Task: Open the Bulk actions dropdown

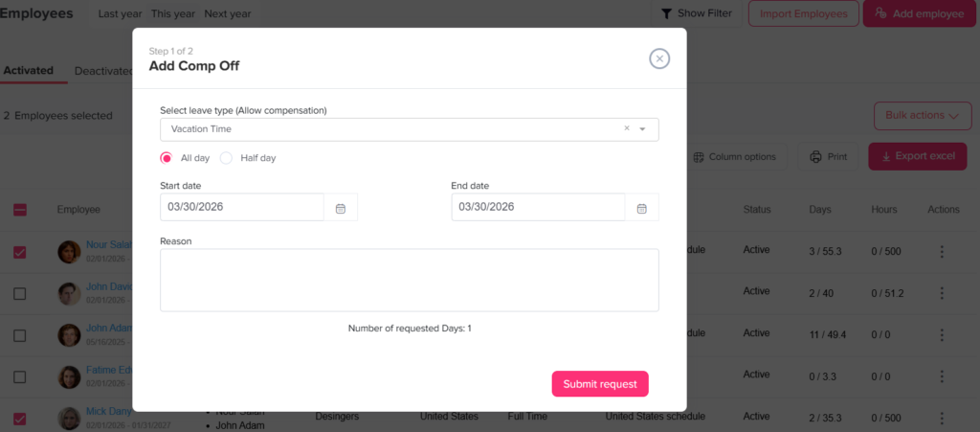Action: (922, 116)
